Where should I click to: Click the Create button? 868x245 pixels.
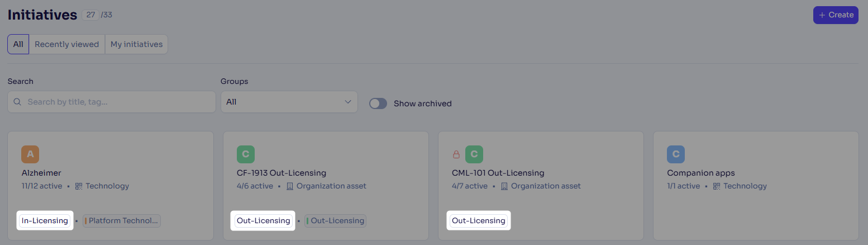(x=836, y=15)
